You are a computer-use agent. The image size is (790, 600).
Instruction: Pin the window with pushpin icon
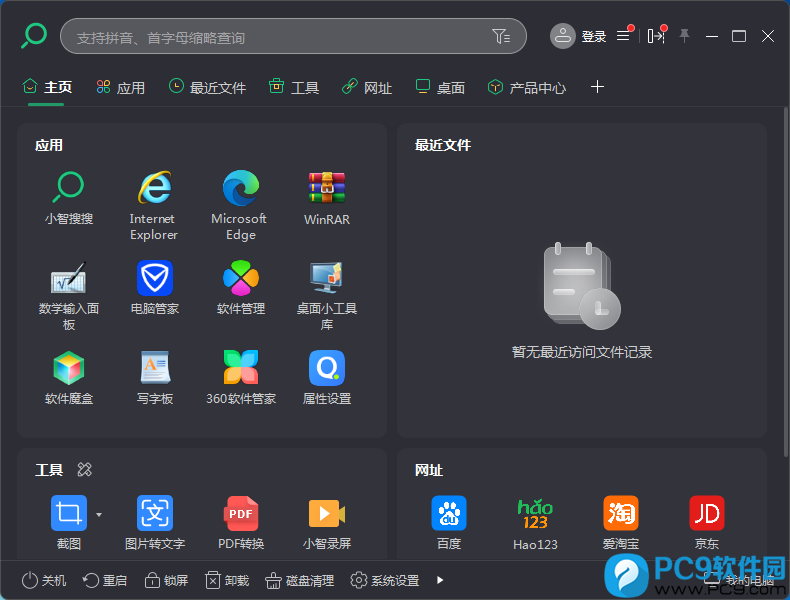pyautogui.click(x=684, y=36)
